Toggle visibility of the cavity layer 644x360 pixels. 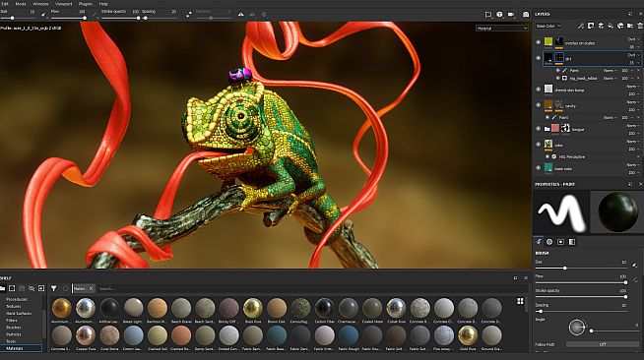point(538,105)
